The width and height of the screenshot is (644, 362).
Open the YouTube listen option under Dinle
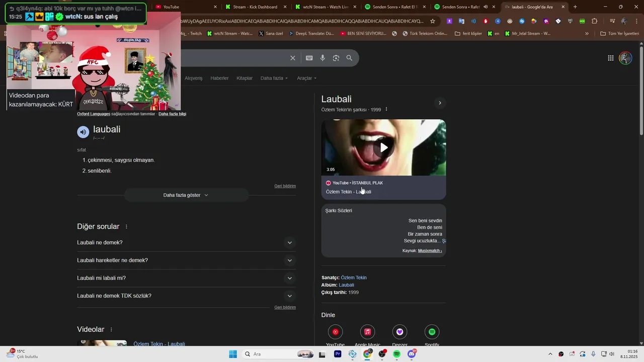335,332
